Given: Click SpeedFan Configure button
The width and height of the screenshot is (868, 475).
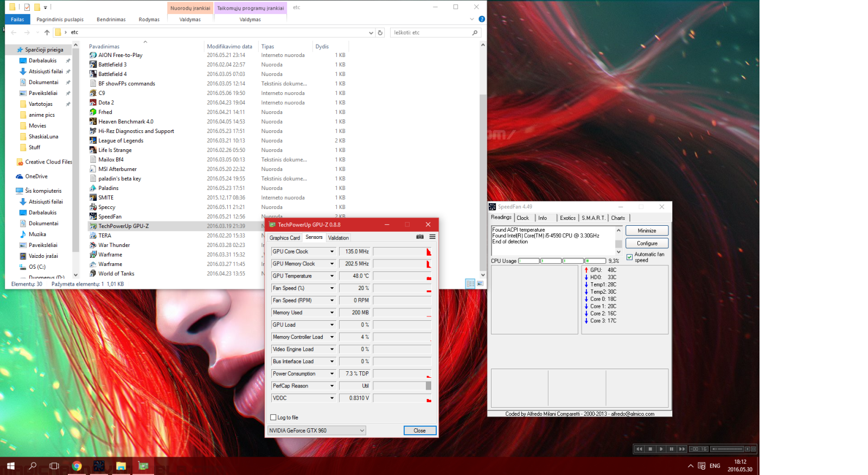Looking at the screenshot, I should tap(647, 243).
